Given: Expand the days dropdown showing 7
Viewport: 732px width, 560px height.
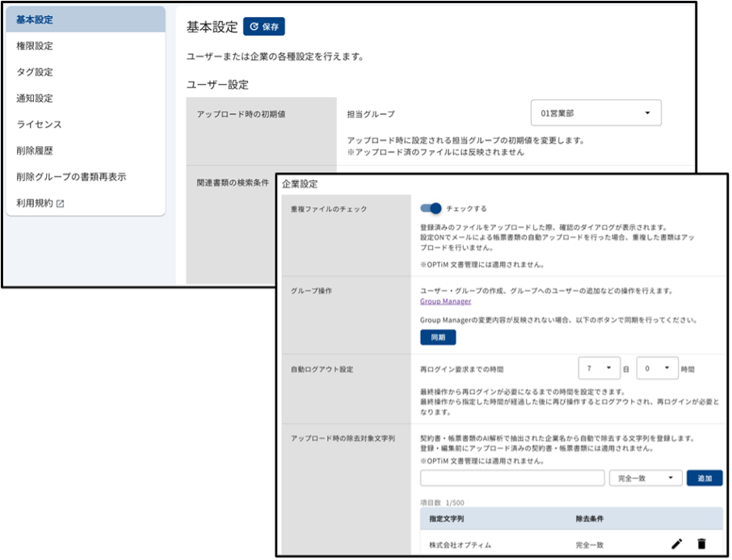Looking at the screenshot, I should pyautogui.click(x=599, y=368).
